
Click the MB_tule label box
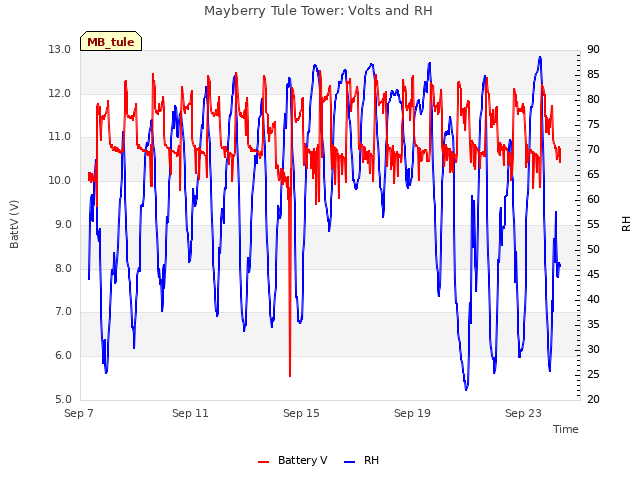tap(111, 41)
